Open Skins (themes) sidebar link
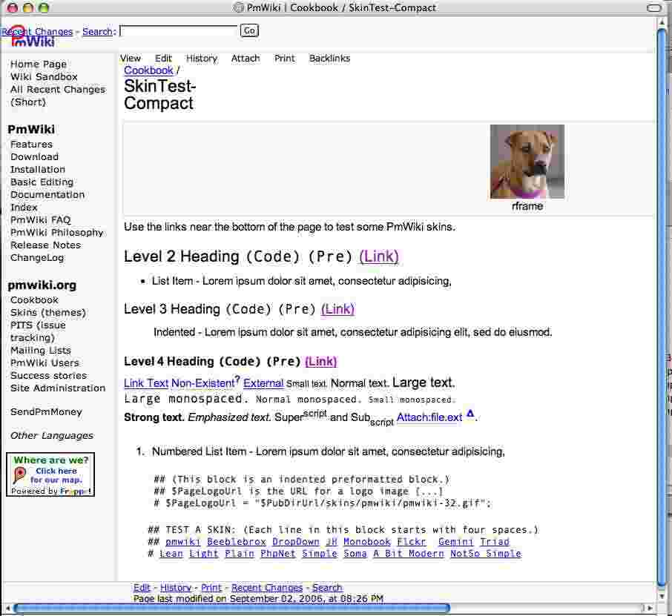672x616 pixels. [x=48, y=313]
